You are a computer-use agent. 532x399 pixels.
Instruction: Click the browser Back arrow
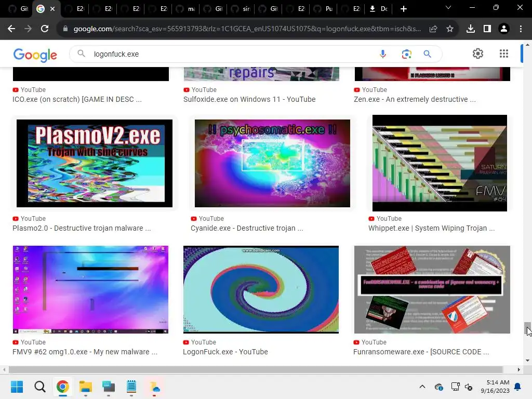point(11,29)
